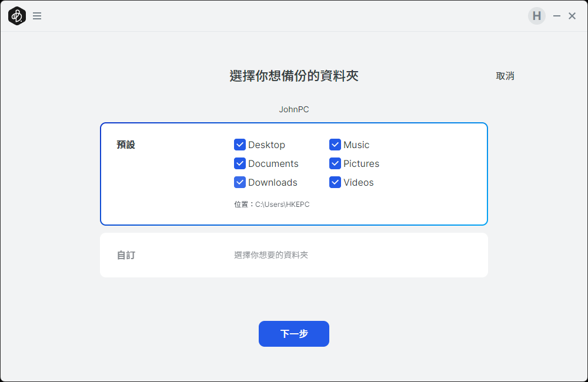Select the 預設 preset option heading

pos(126,145)
